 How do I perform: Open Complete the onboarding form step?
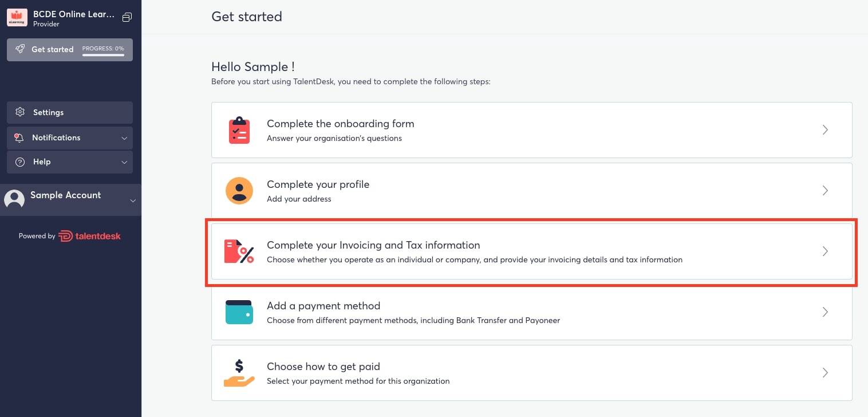(x=532, y=130)
